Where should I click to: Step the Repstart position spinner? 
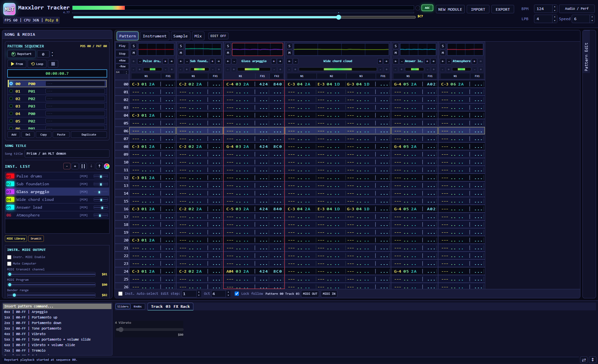[52, 54]
